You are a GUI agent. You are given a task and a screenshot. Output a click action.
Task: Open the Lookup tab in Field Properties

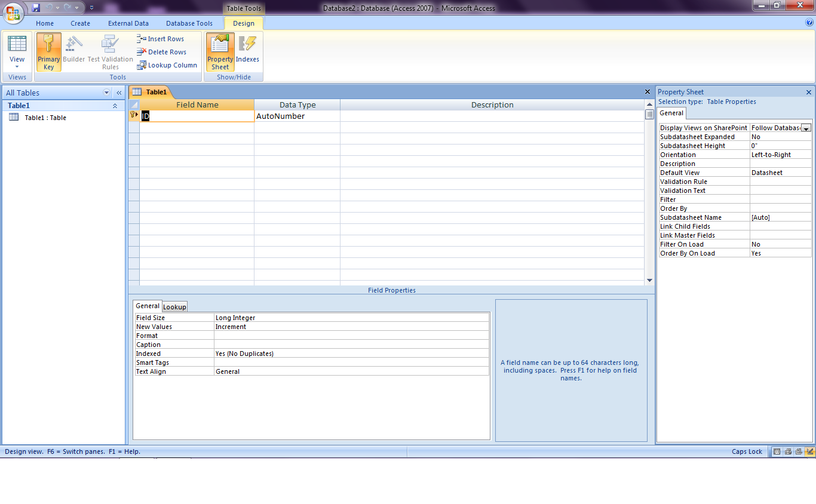tap(174, 306)
